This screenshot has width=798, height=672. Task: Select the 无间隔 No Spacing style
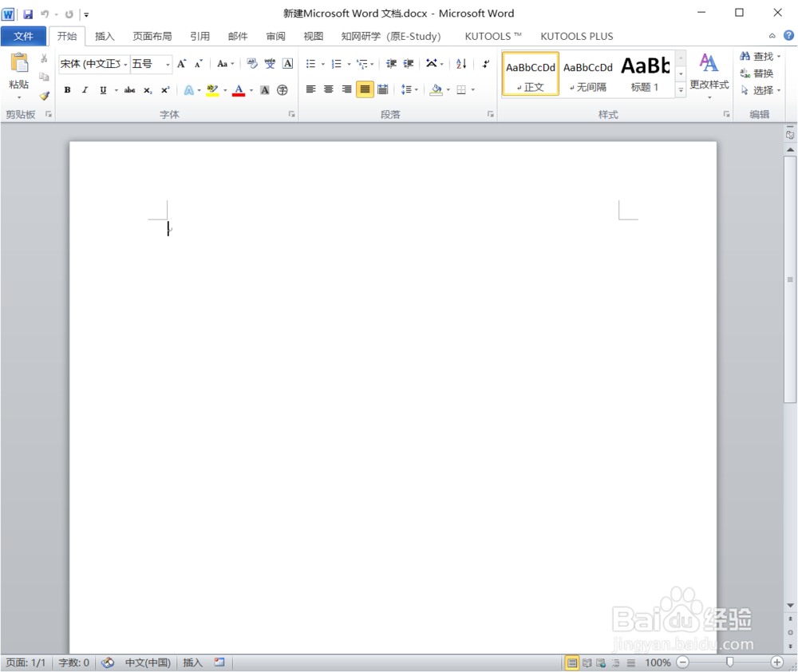588,74
